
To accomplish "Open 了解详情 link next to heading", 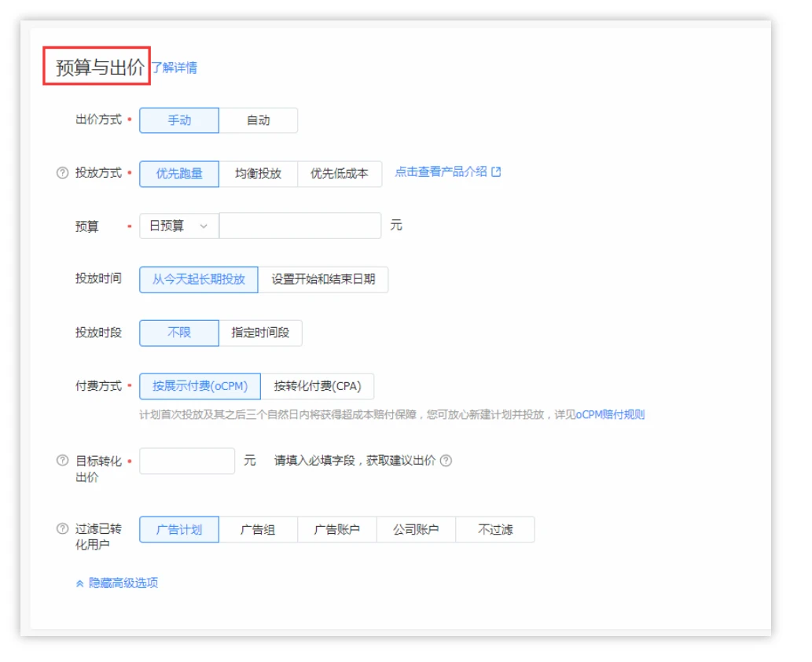I will pos(175,68).
